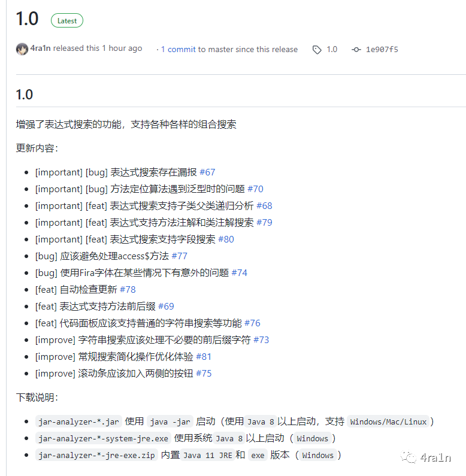Click the 1.0 release title heading

[x=27, y=19]
